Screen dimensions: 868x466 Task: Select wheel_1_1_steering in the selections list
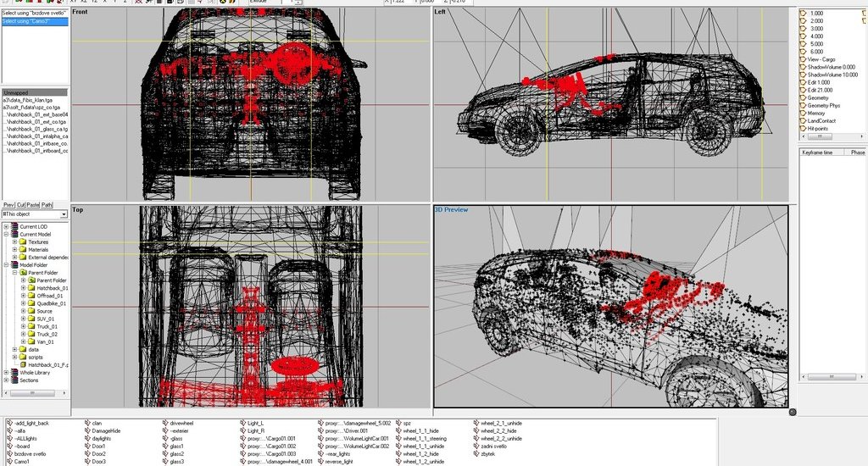[424, 438]
